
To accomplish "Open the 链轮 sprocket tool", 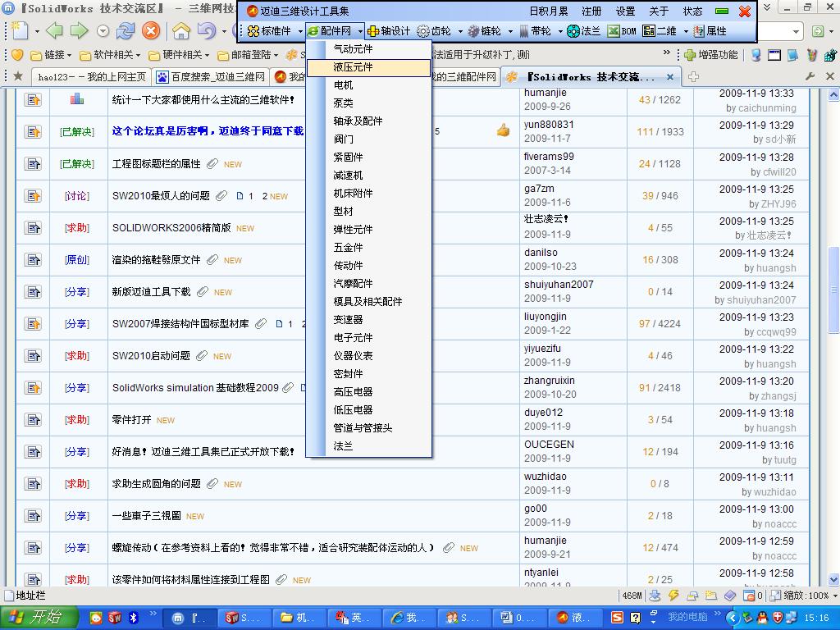I will tap(484, 31).
